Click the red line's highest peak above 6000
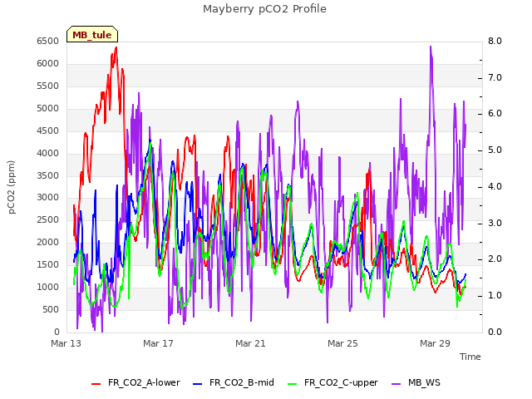The width and height of the screenshot is (532, 399). [116, 48]
